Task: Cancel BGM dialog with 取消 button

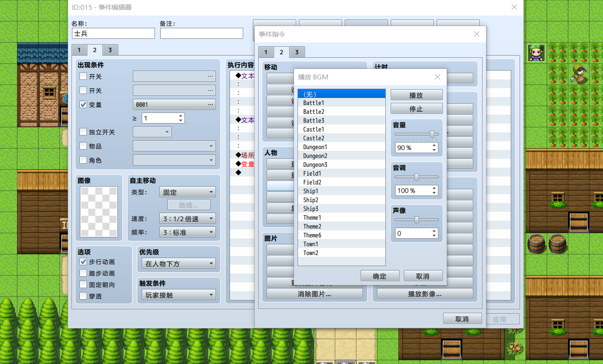Action: pyautogui.click(x=423, y=276)
